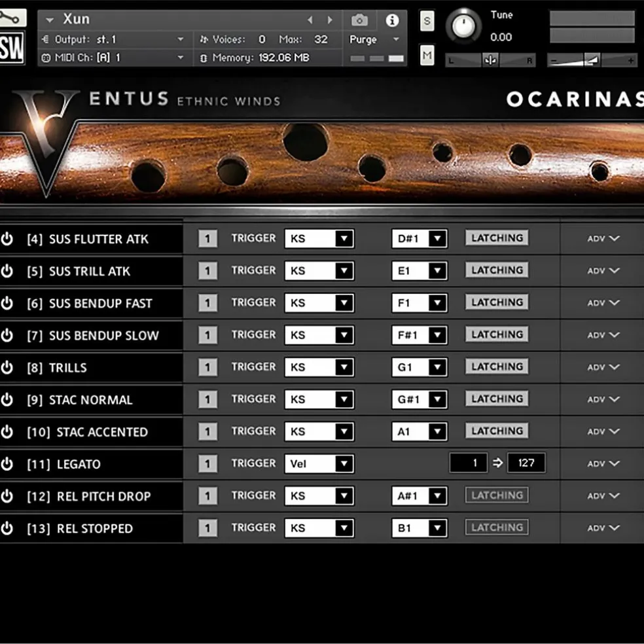Expand ADV options for SUS TRILL ATK
Screen dimensions: 644x644
point(603,271)
